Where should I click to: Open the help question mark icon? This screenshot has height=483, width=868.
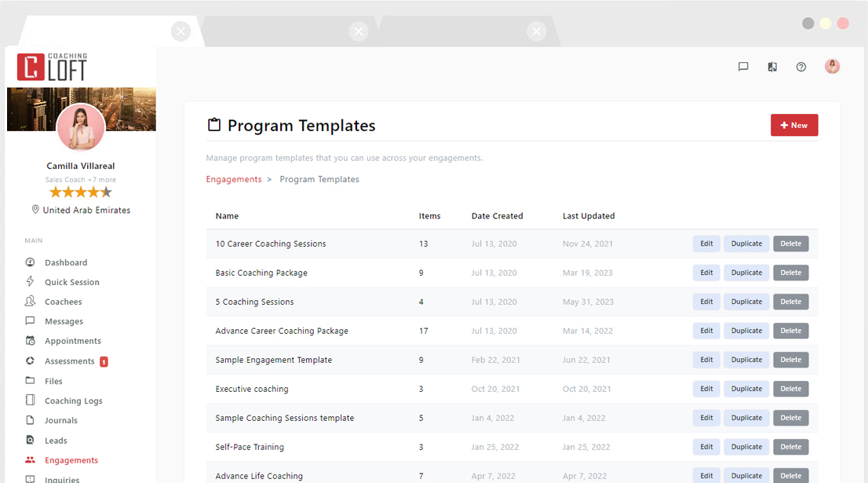801,67
